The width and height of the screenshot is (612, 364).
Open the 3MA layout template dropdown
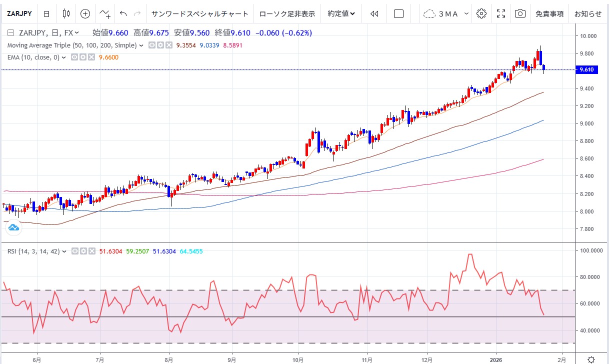click(446, 13)
